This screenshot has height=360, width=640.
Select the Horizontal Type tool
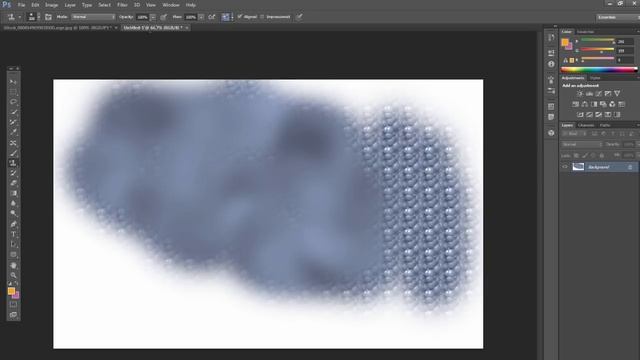click(x=13, y=234)
